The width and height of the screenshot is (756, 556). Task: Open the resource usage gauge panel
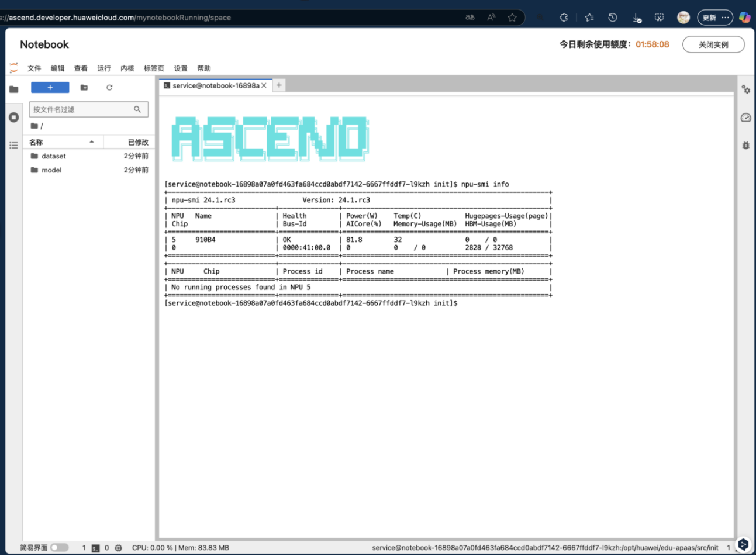click(x=745, y=118)
